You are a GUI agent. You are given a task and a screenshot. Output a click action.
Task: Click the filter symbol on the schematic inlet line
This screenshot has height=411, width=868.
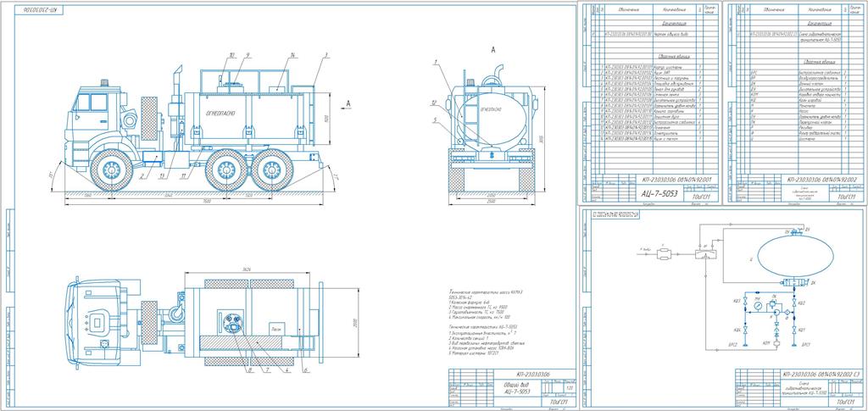point(665,254)
